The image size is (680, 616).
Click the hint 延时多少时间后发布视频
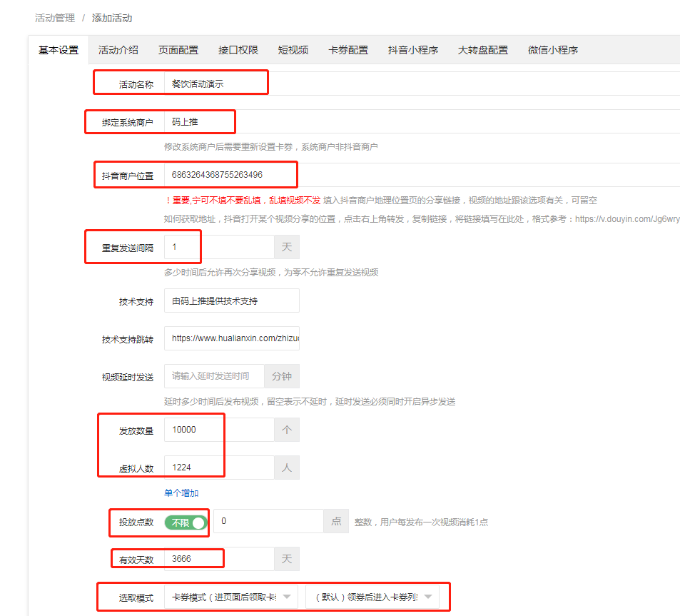[310, 402]
